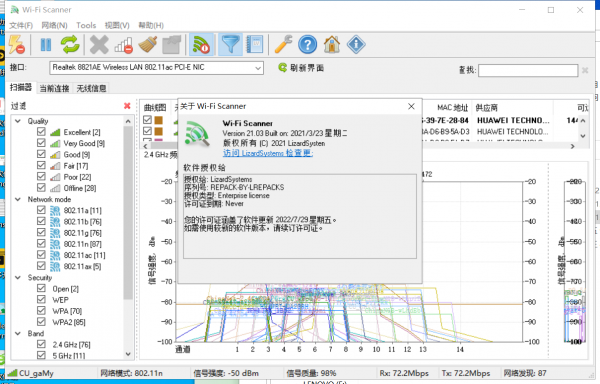Collapse the Network mode filter group

point(18,199)
